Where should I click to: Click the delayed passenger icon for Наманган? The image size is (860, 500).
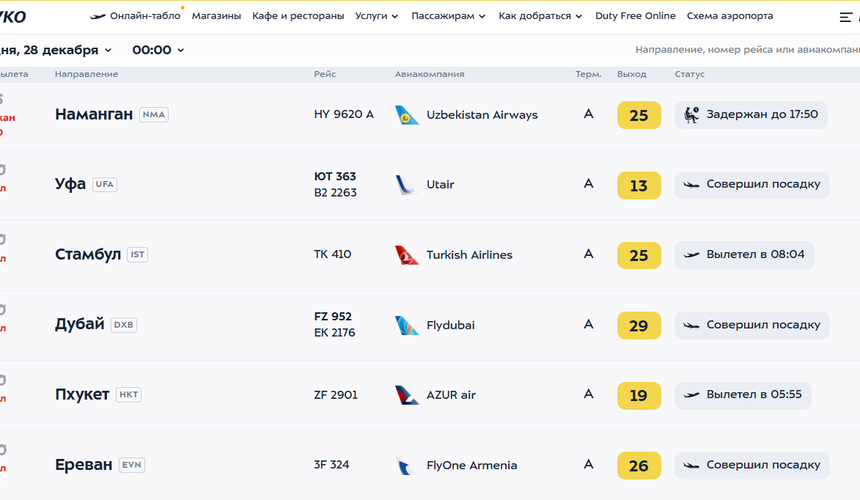[x=691, y=115]
